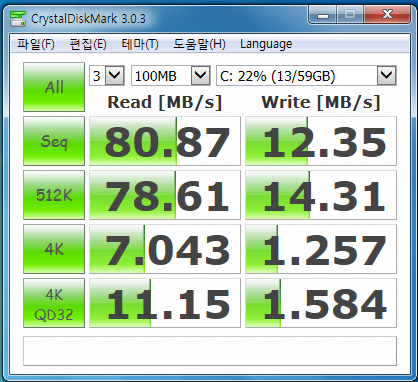Click the Seq write value 12.35
The image size is (418, 382).
point(321,141)
